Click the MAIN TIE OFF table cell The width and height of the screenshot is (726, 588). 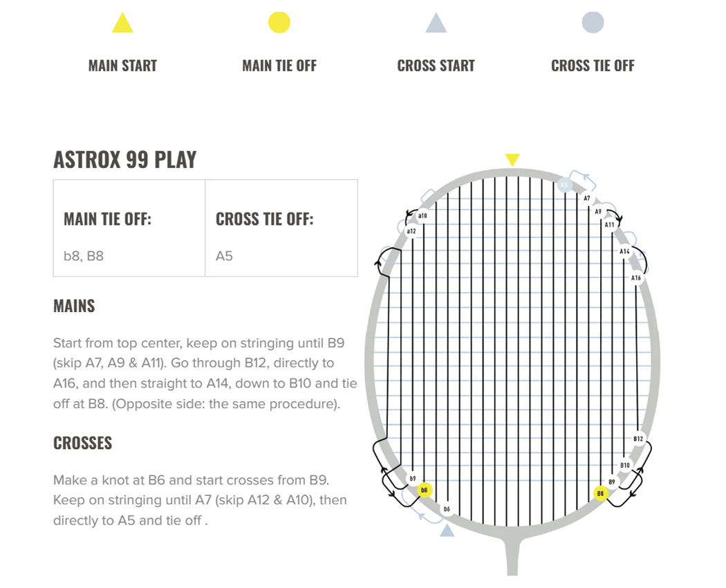(x=129, y=228)
